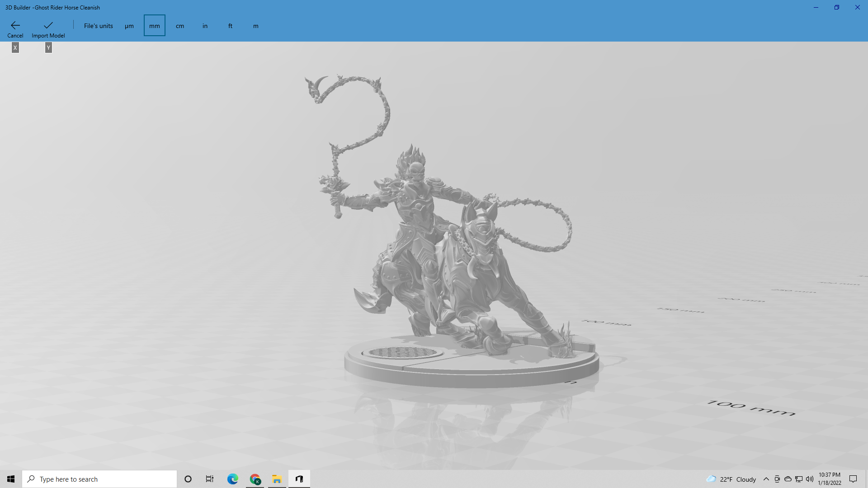Click the Y key tip badge
The width and height of the screenshot is (868, 488).
point(48,47)
